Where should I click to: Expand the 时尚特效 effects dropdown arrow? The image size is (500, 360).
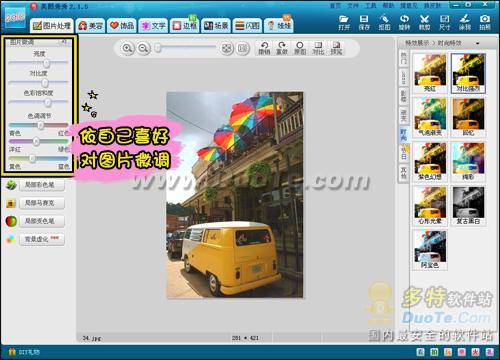pos(478,43)
